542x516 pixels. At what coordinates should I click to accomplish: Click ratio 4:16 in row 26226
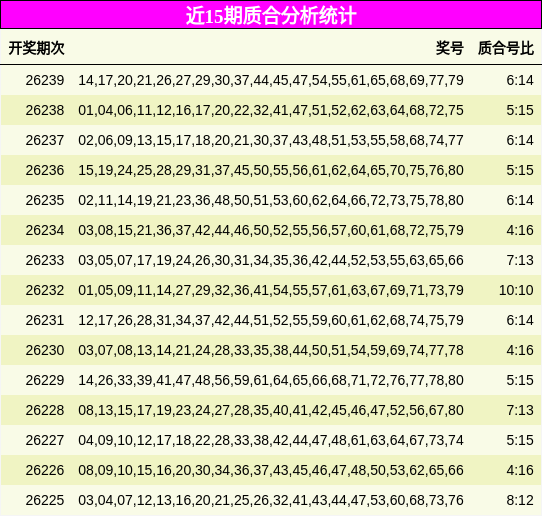520,470
